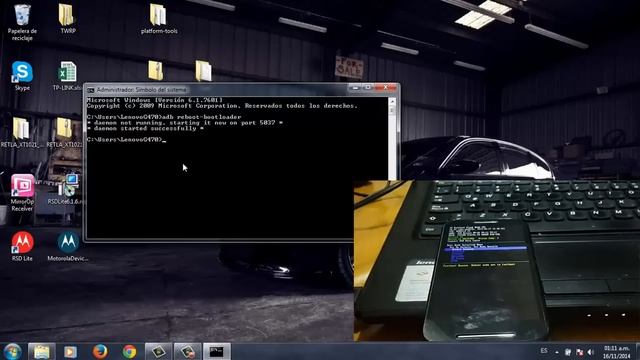Click the Show desktop strip

click(637, 351)
